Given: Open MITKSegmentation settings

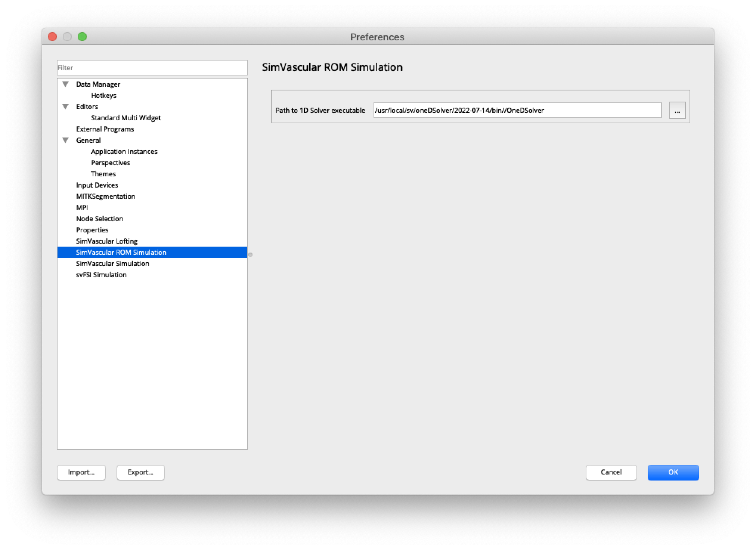Looking at the screenshot, I should pos(106,196).
